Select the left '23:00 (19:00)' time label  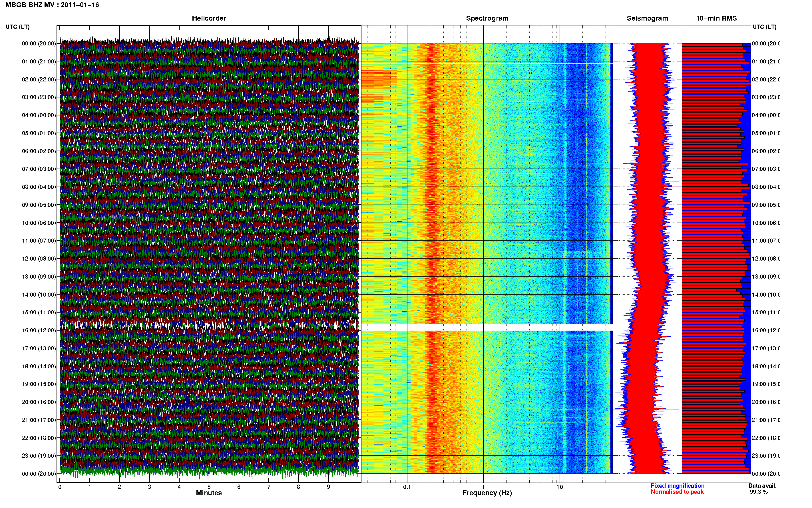coord(39,456)
